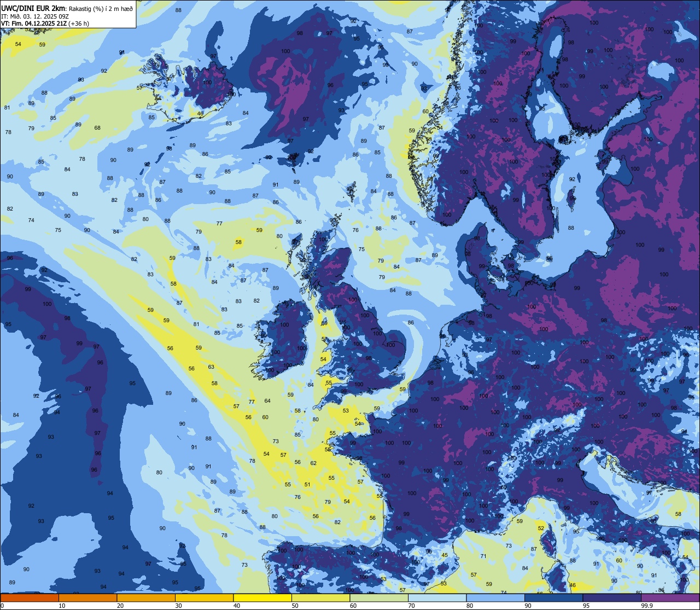
Task: Click the '50' legend scale label
Action: point(295,606)
